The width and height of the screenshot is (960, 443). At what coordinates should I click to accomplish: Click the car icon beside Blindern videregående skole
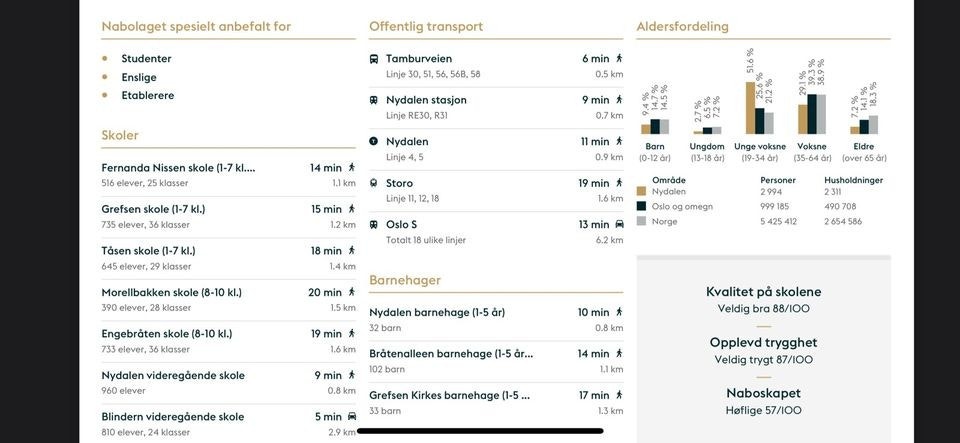pyautogui.click(x=351, y=417)
